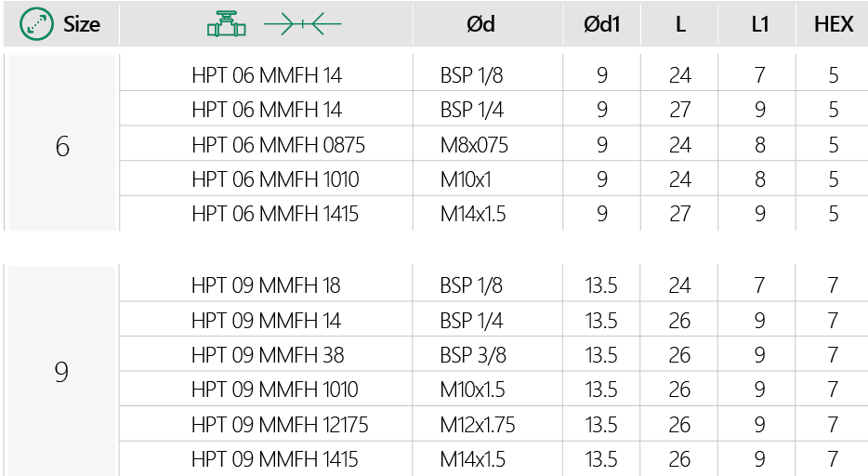Select the Ød1 column header
This screenshot has width=868, height=476.
pyautogui.click(x=601, y=25)
